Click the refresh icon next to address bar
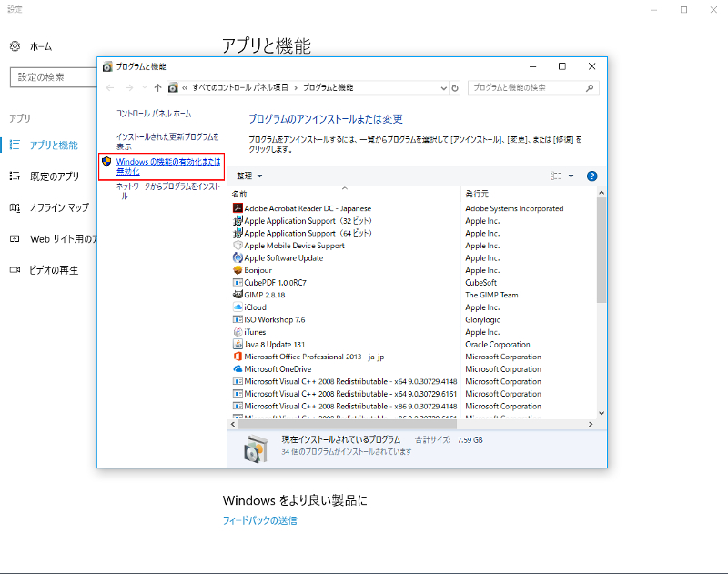The width and height of the screenshot is (728, 574). 455,87
